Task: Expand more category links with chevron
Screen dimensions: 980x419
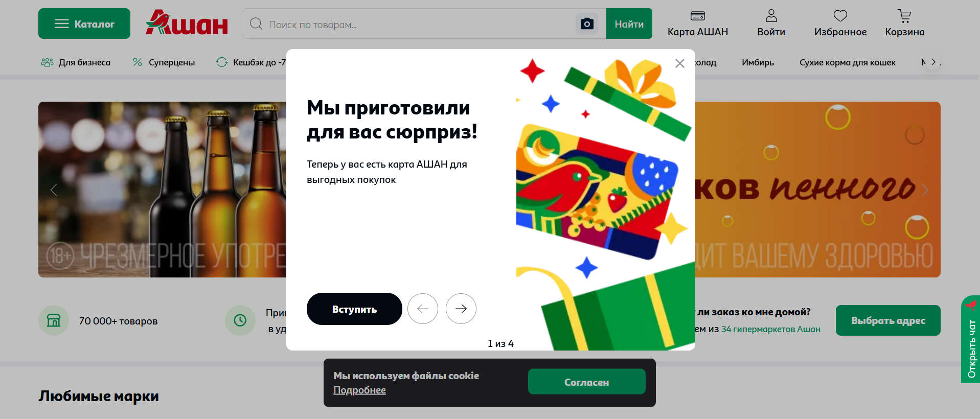Action: (x=933, y=62)
